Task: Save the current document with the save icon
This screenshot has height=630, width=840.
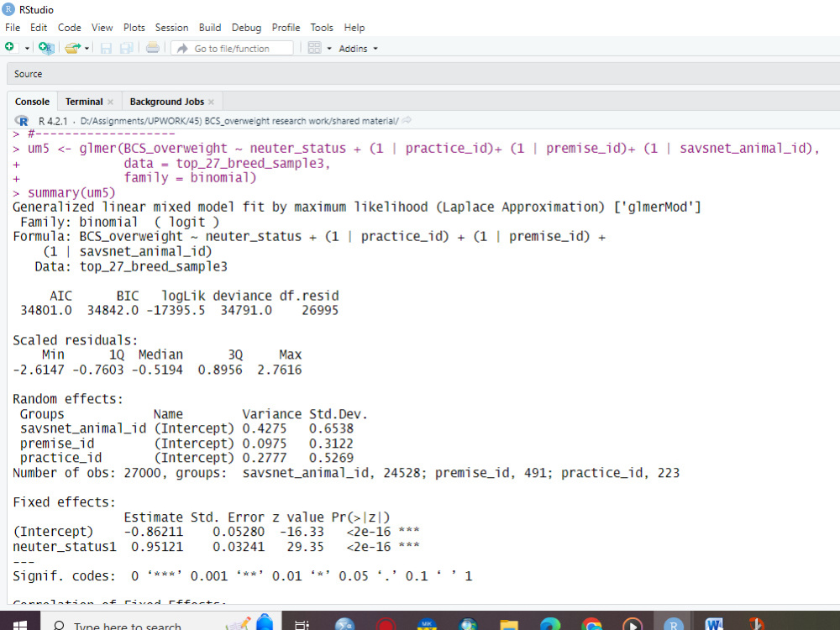Action: tap(107, 48)
